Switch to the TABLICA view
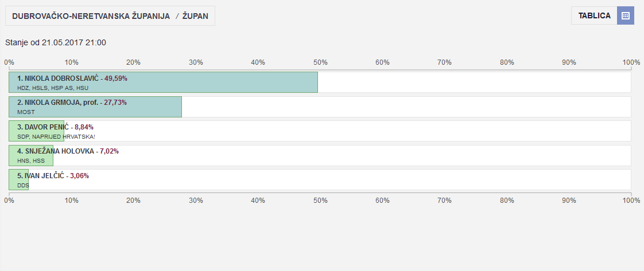The image size is (644, 271). tap(594, 15)
